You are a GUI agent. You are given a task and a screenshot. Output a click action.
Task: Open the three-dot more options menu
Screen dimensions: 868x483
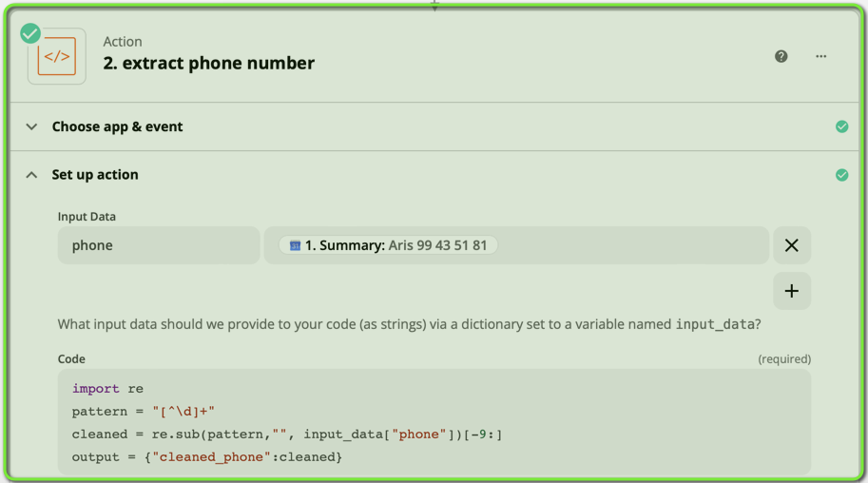821,56
